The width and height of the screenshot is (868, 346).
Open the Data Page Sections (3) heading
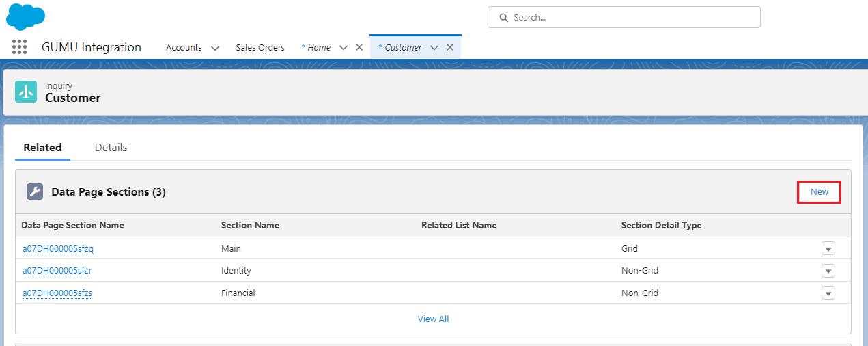point(109,192)
